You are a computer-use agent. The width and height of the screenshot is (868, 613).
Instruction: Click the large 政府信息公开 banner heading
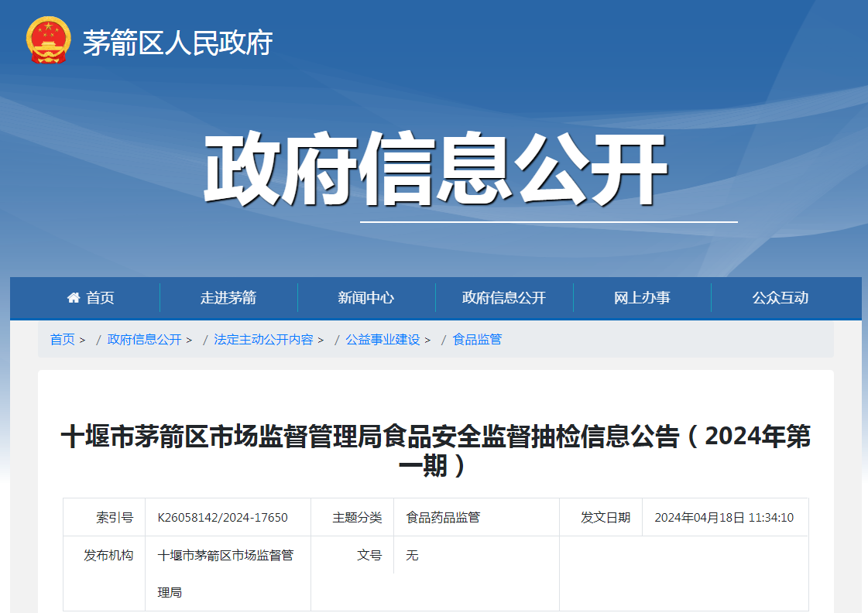[436, 169]
